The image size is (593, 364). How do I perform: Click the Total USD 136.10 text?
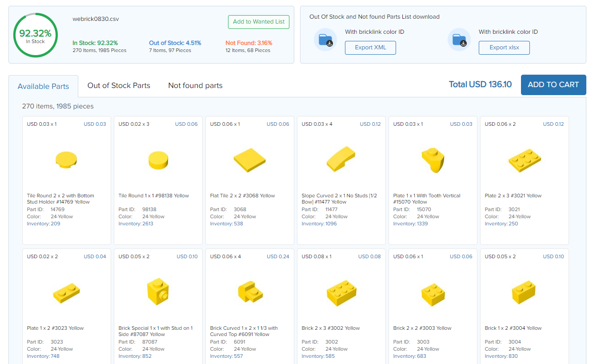click(480, 84)
